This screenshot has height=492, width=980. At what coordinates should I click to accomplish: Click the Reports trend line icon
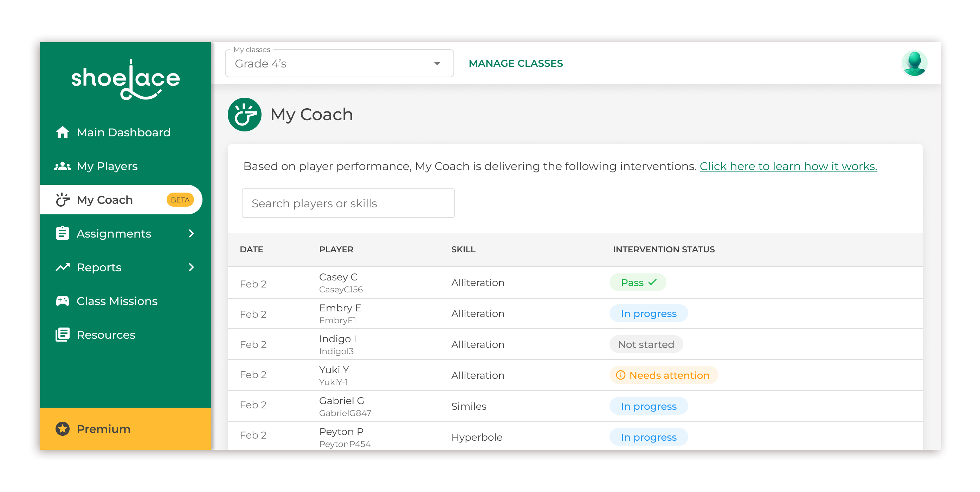point(62,267)
